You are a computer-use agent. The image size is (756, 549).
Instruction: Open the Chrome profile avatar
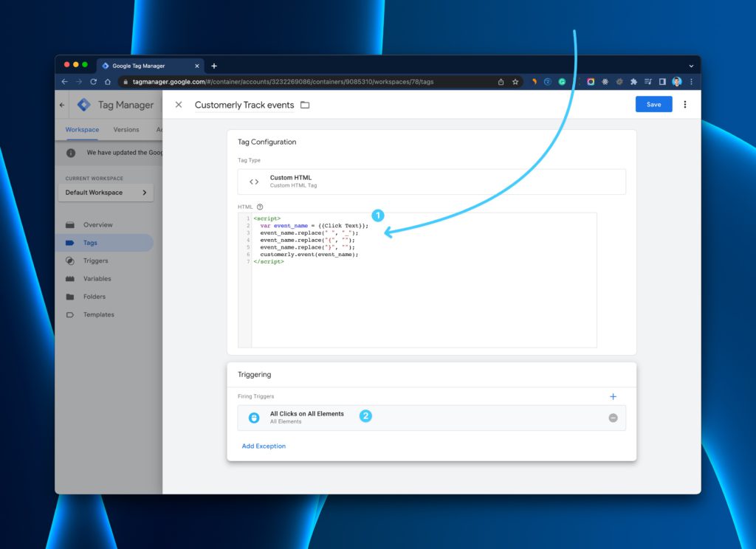(x=677, y=82)
